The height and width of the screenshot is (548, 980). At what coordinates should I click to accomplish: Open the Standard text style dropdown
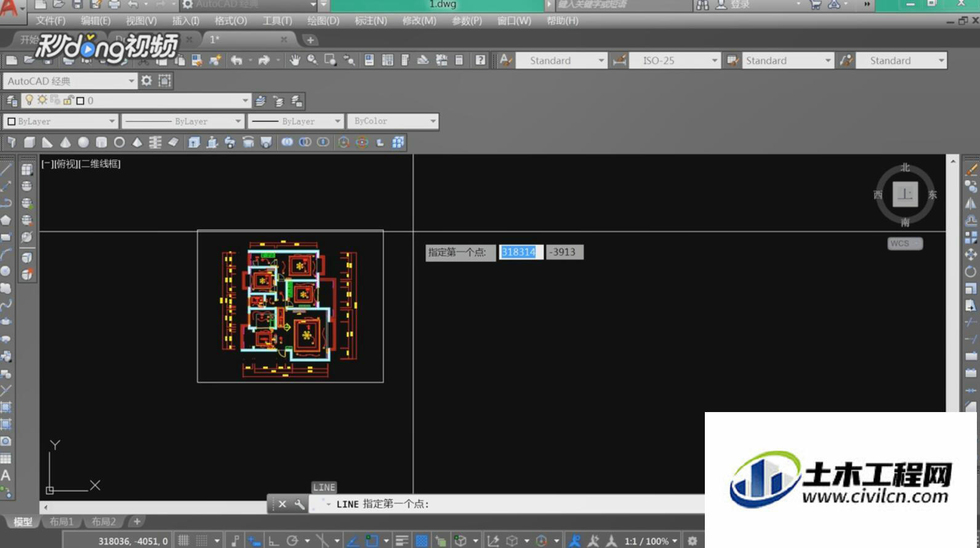[x=561, y=60]
